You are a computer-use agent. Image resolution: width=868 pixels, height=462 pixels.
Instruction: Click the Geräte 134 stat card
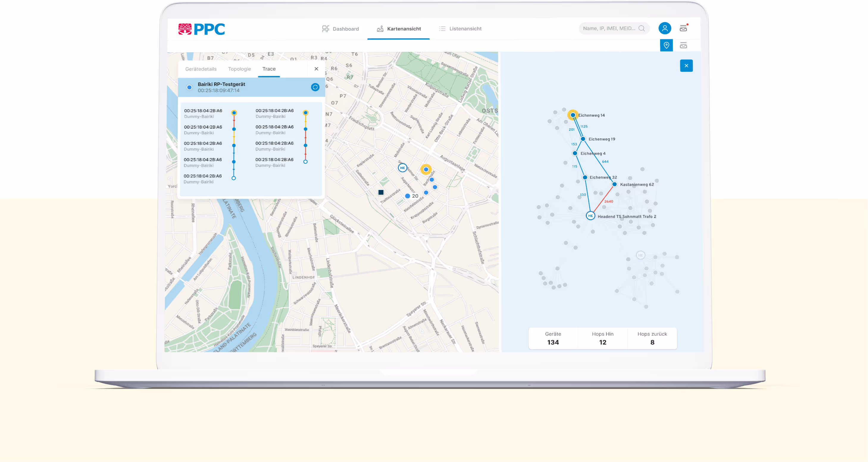coord(553,338)
